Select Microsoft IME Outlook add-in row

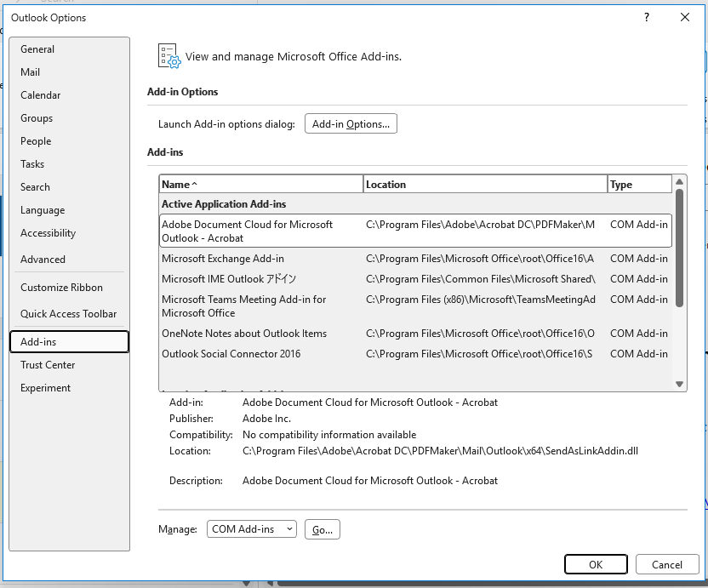tap(415, 279)
